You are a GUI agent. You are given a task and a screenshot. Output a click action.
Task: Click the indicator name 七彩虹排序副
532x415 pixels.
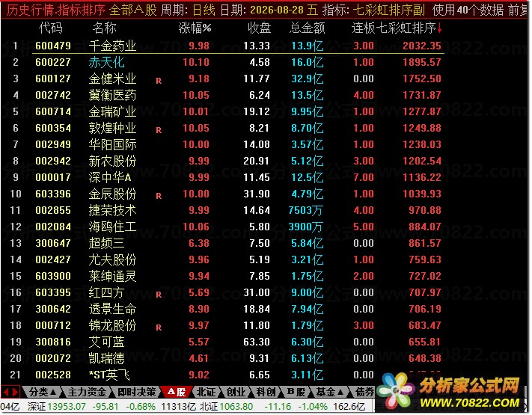pyautogui.click(x=388, y=10)
